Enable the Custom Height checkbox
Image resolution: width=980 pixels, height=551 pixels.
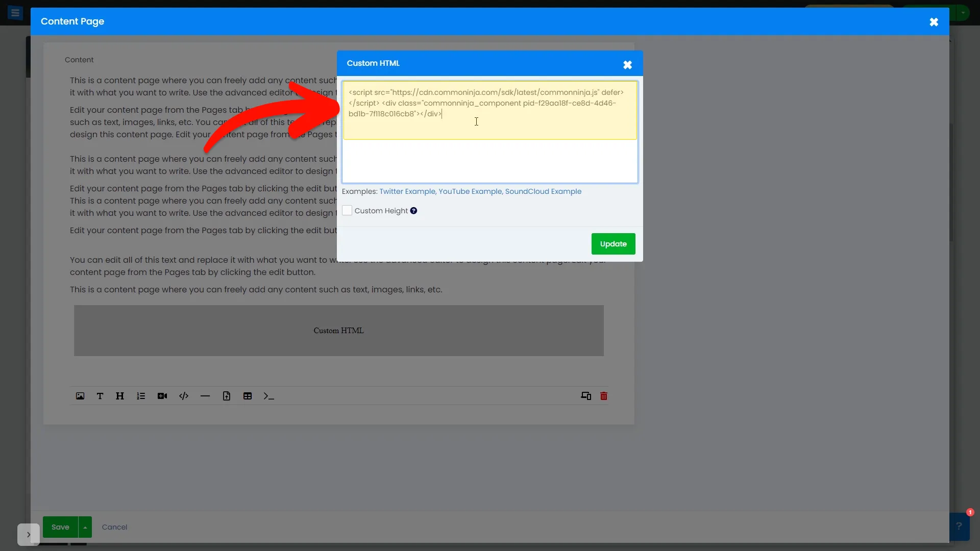(347, 211)
